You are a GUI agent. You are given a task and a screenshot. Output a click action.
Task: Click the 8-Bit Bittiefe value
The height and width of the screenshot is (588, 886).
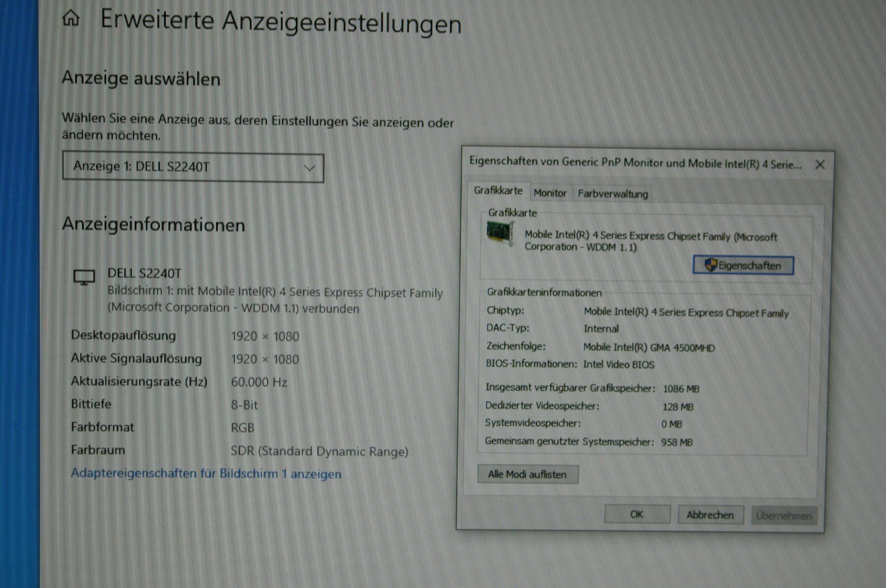(244, 405)
